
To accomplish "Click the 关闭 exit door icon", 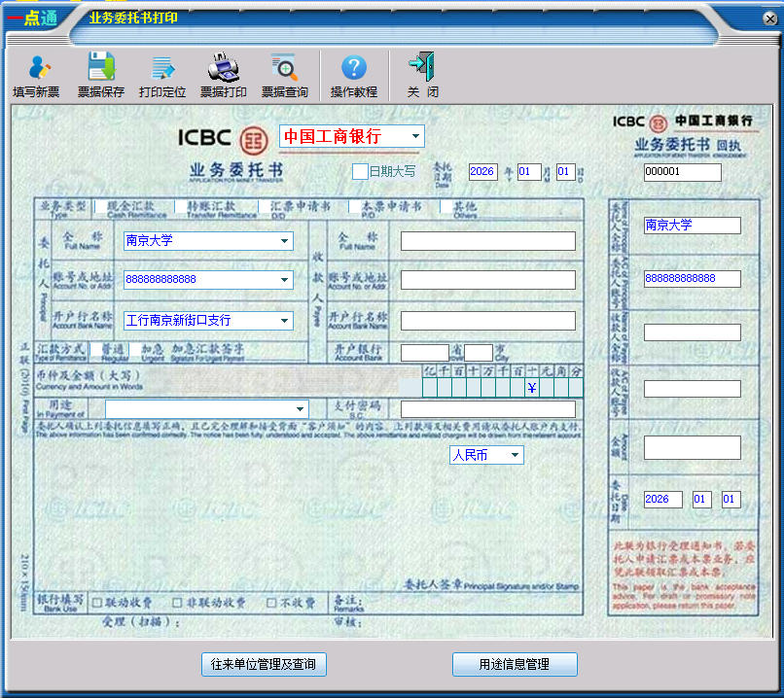I will 422,76.
